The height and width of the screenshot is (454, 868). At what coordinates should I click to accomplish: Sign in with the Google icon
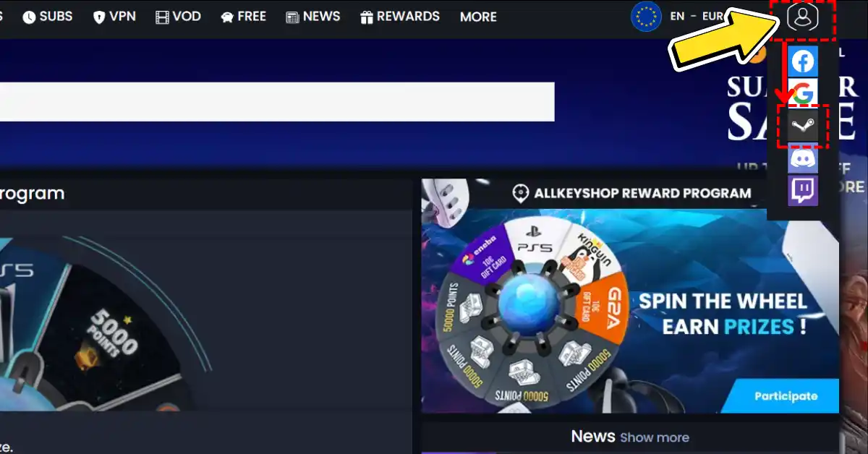(x=803, y=93)
